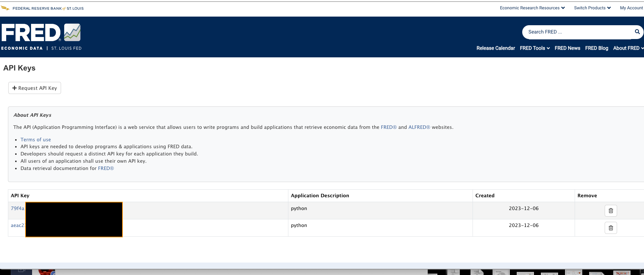Expand the FRED Tools menu
This screenshot has height=275, width=644.
534,48
